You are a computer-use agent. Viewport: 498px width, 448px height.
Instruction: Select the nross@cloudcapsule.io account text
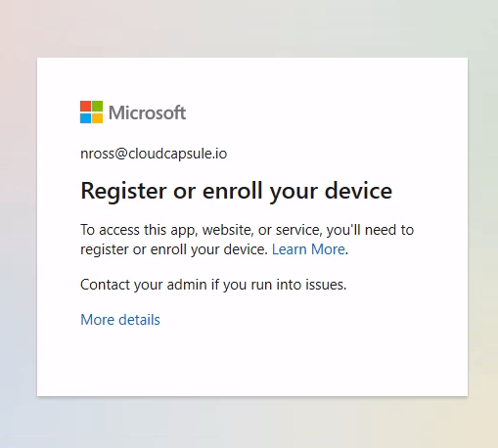pyautogui.click(x=154, y=154)
